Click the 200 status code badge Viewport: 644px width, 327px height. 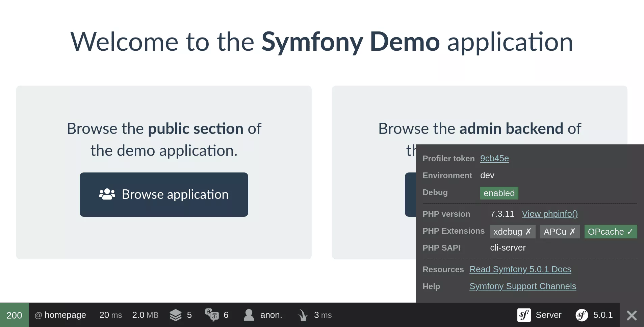(14, 315)
